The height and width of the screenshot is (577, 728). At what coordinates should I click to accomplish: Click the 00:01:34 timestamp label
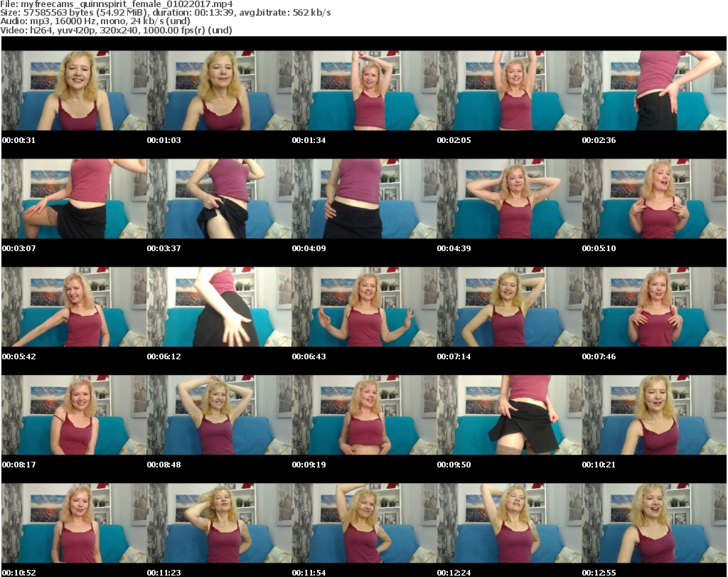(x=309, y=140)
